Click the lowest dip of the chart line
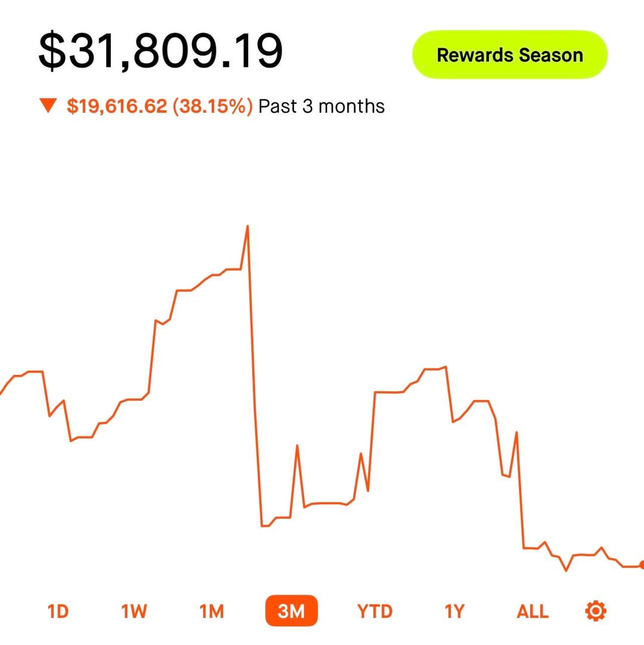This screenshot has width=644, height=645. point(566,570)
